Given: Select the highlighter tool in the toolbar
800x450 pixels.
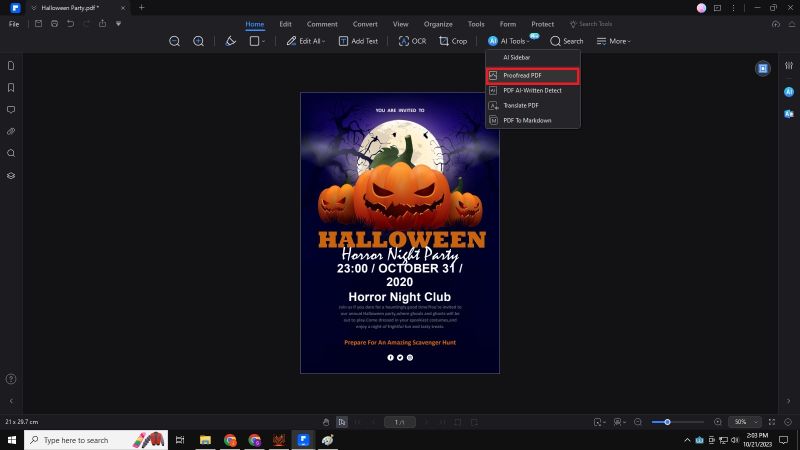Looking at the screenshot, I should [x=231, y=41].
